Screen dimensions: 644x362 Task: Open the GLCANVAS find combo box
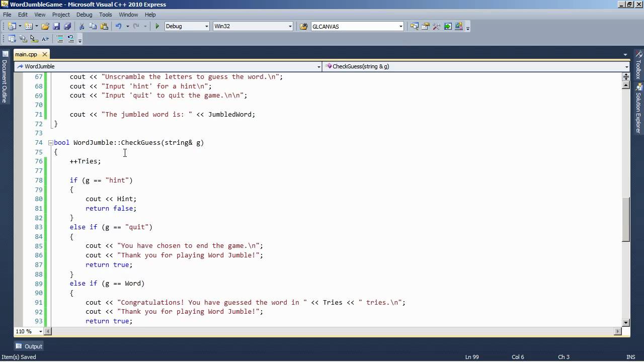357,26
